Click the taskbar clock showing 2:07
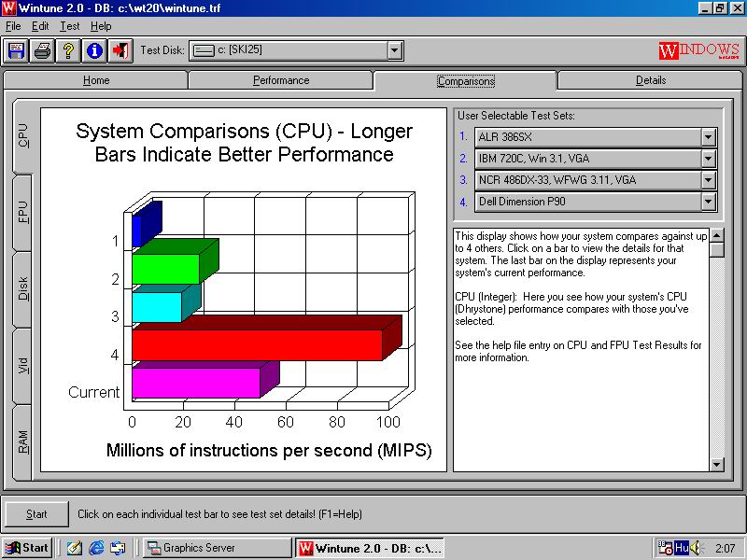 [726, 548]
